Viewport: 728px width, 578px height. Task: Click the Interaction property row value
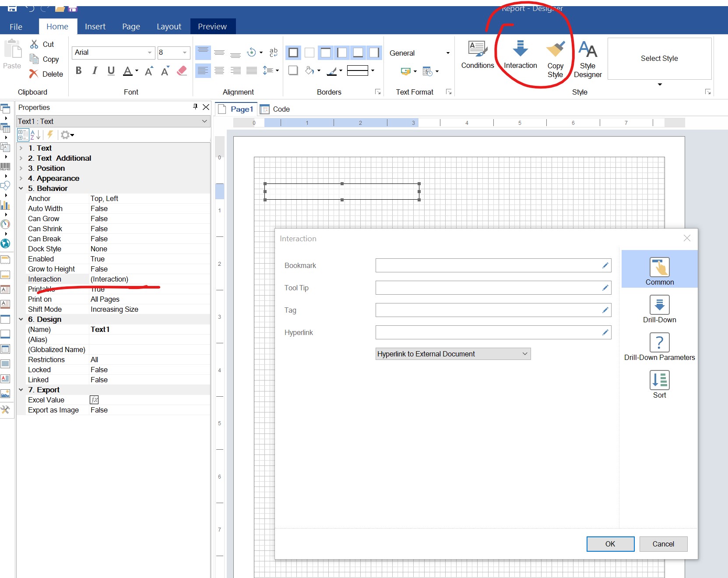coord(149,279)
